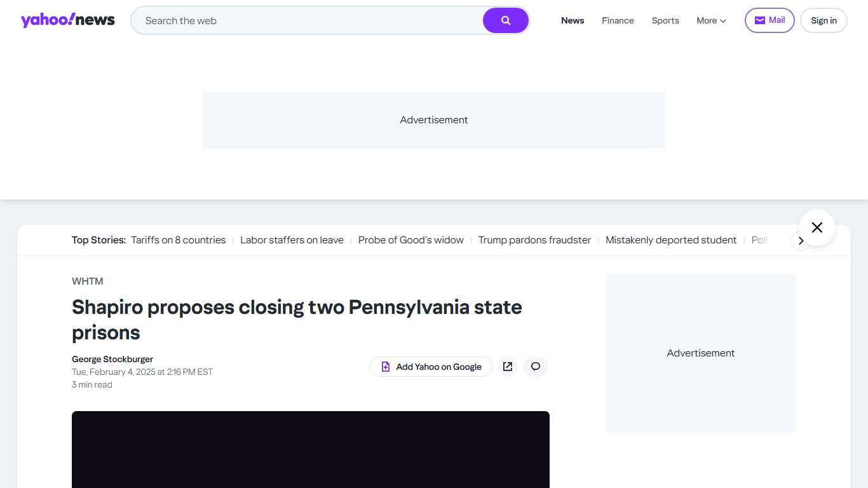Open the Tariffs on 8 countries story

tap(179, 240)
